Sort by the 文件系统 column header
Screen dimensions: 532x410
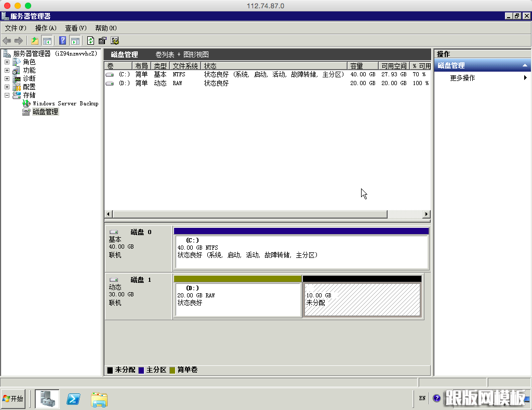tap(185, 66)
